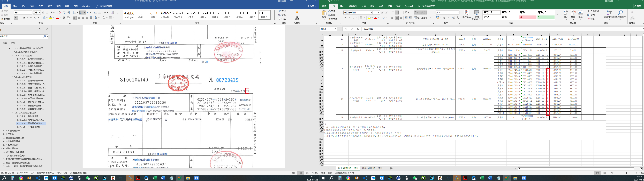Click Word's clear formatting eraser icon
644x181 pixels.
click(60, 12)
